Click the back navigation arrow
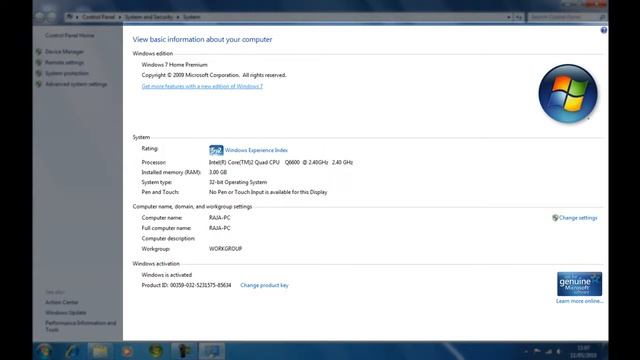Image resolution: width=640 pixels, height=360 pixels. (40, 17)
